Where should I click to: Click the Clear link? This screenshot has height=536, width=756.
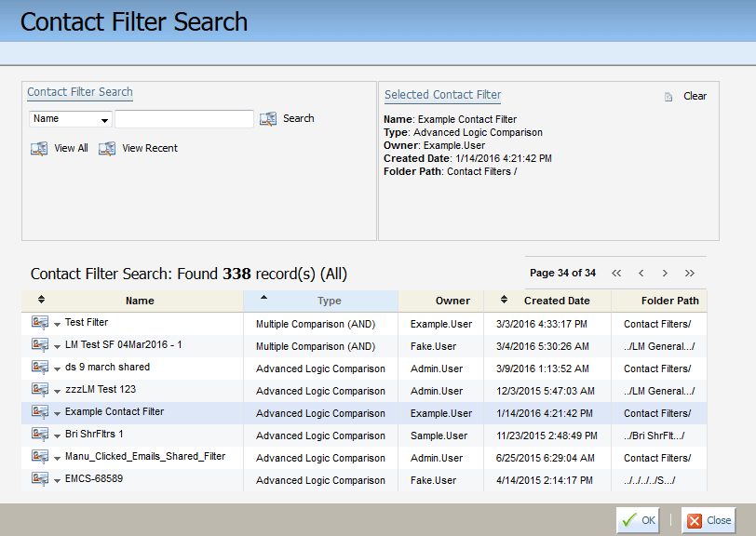695,95
